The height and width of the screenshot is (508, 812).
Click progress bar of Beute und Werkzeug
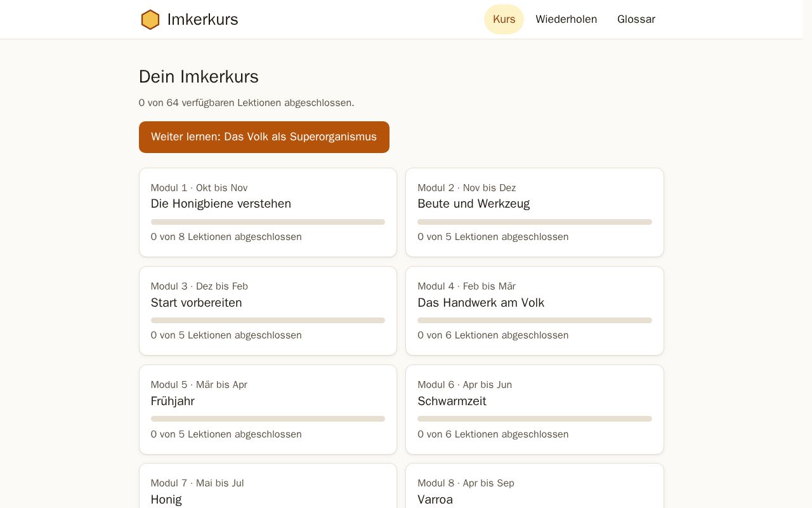[535, 222]
